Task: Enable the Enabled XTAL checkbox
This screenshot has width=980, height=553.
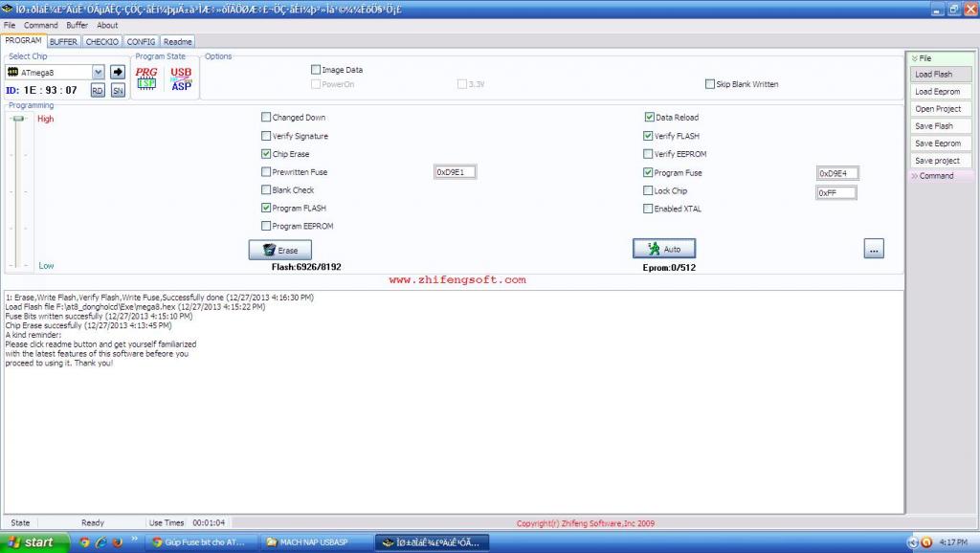Action: 648,209
